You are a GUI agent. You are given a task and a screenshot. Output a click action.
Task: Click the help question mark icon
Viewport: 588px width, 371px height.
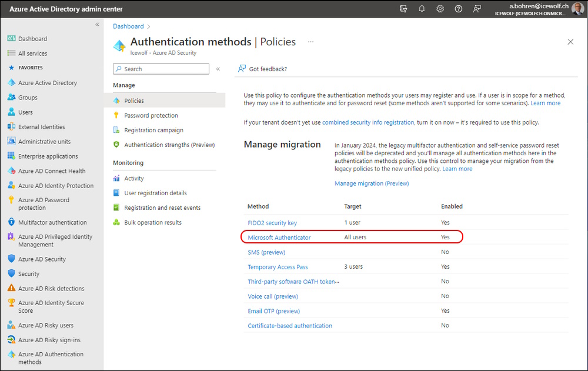pyautogui.click(x=458, y=9)
